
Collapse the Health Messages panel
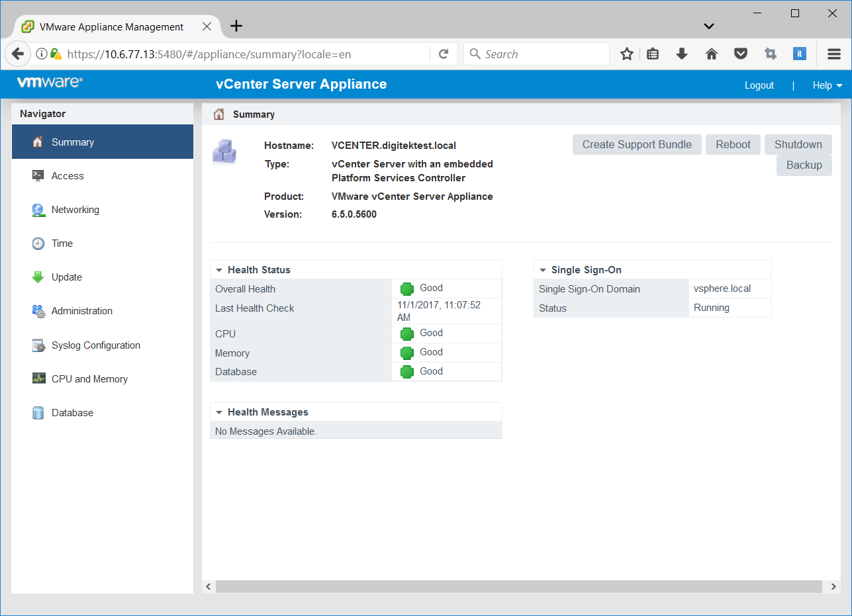point(218,412)
